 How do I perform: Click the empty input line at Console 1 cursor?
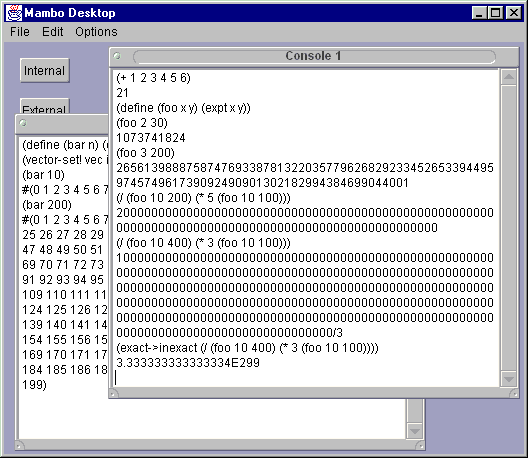coord(306,378)
